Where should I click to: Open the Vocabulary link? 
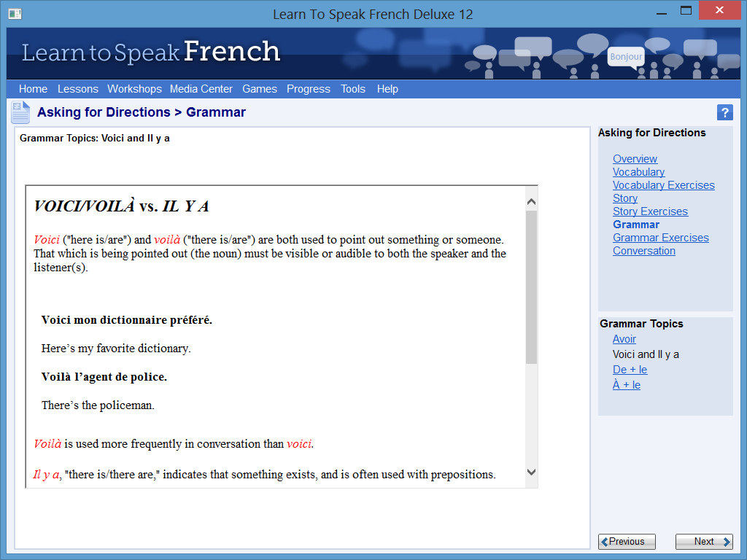click(x=638, y=172)
